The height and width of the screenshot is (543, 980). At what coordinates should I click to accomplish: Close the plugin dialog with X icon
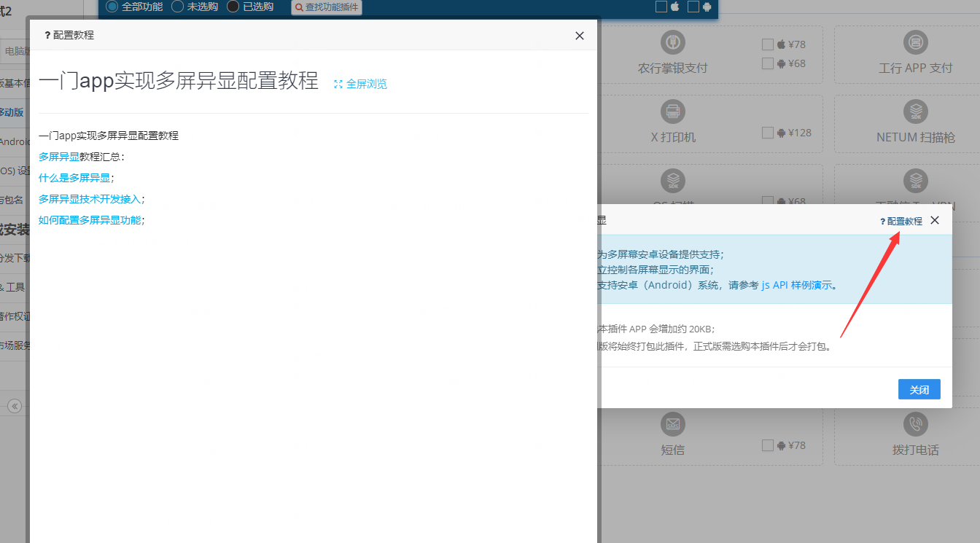click(935, 220)
